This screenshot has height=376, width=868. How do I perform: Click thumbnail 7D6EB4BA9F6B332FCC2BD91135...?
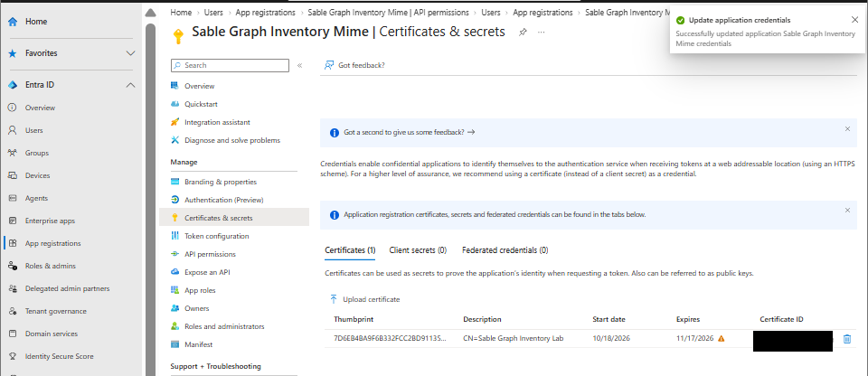[x=390, y=338]
